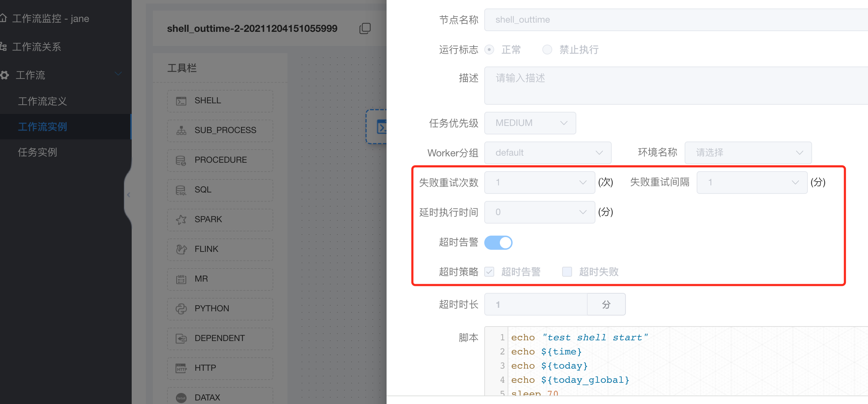Select the FLINK task icon
Screen dimensions: 868x404
pyautogui.click(x=220, y=249)
